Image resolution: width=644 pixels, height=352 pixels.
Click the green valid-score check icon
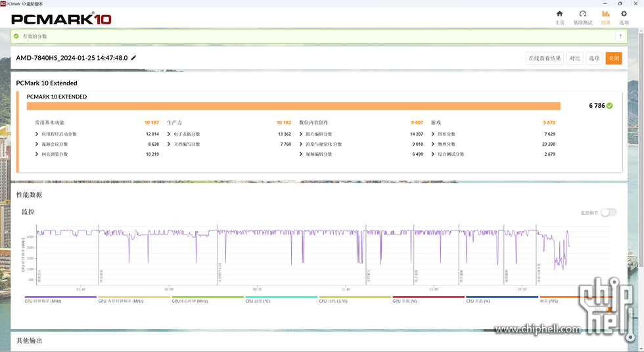[16, 36]
